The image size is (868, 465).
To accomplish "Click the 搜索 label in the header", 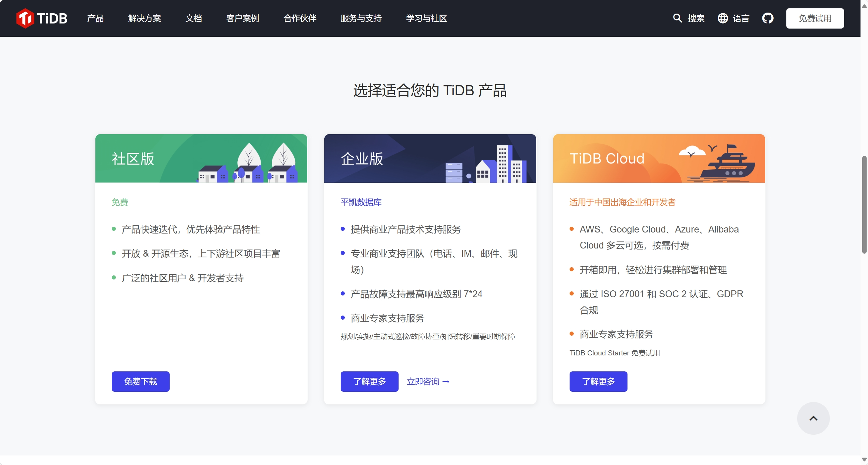I will (696, 18).
